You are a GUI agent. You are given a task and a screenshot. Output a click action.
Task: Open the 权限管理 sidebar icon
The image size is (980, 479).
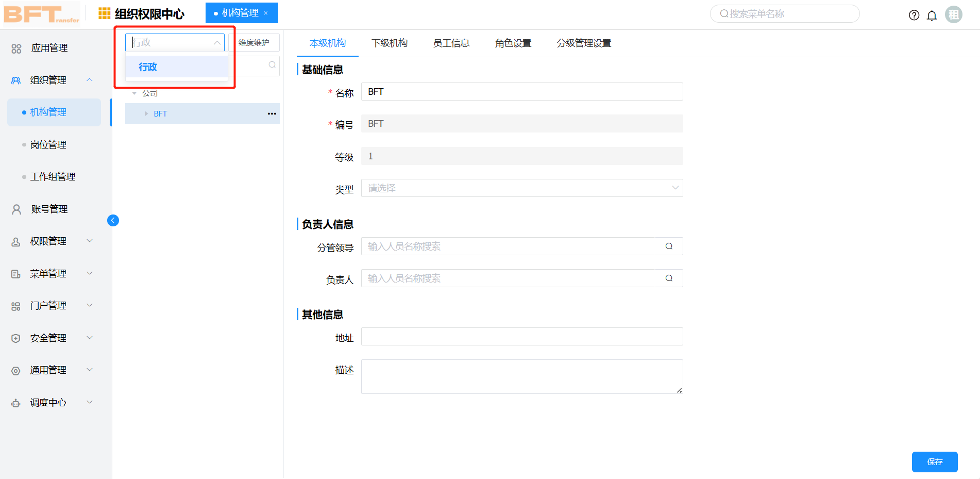15,241
